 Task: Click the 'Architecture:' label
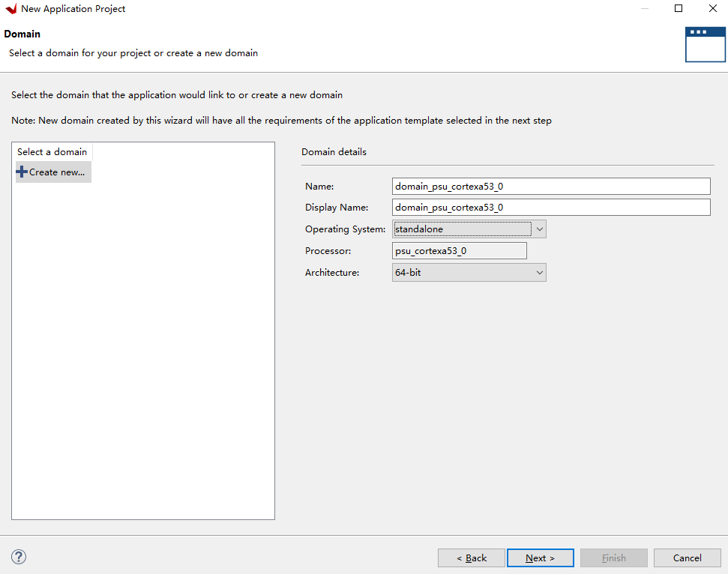332,272
